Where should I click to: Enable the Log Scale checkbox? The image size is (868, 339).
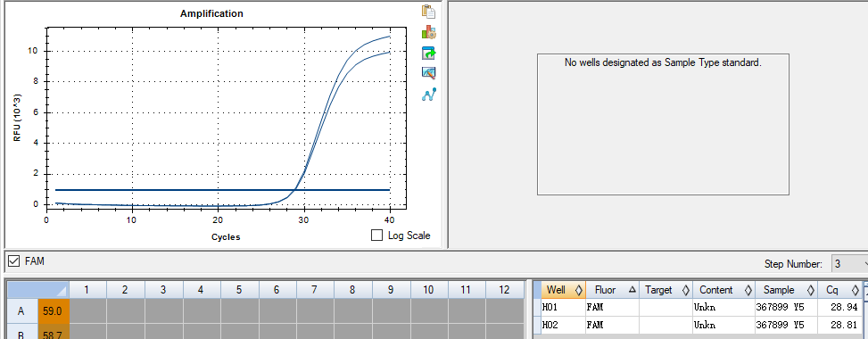click(377, 236)
